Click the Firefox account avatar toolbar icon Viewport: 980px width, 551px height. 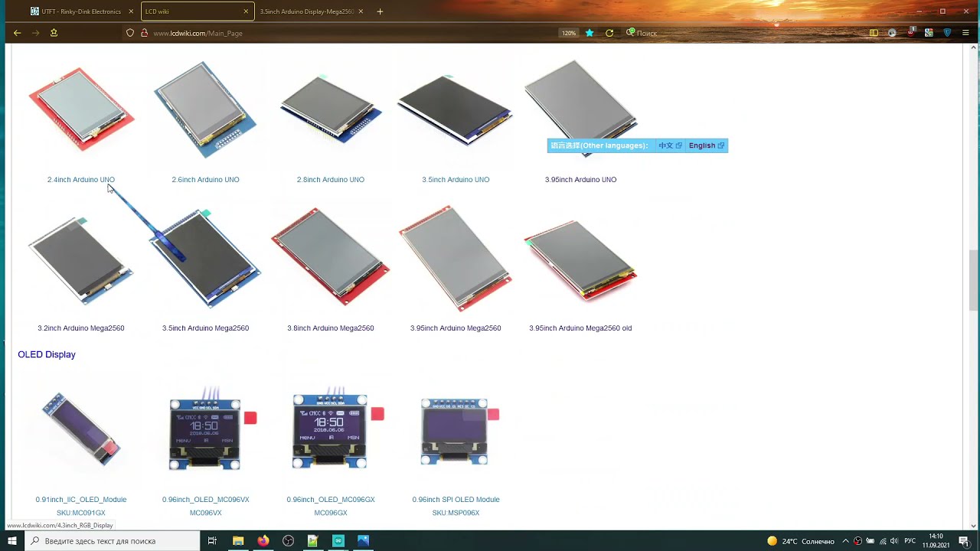pyautogui.click(x=892, y=33)
